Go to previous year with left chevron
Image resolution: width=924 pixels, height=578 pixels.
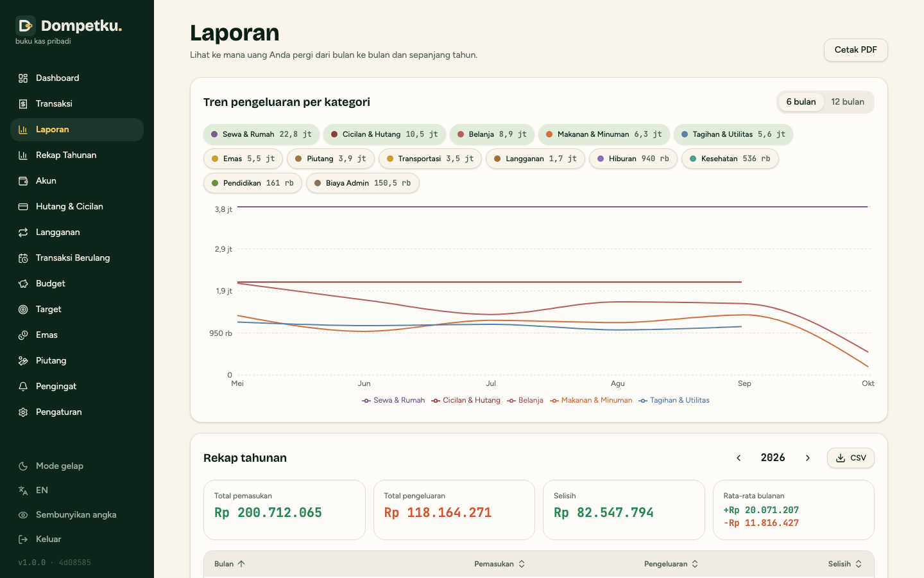[x=739, y=458]
